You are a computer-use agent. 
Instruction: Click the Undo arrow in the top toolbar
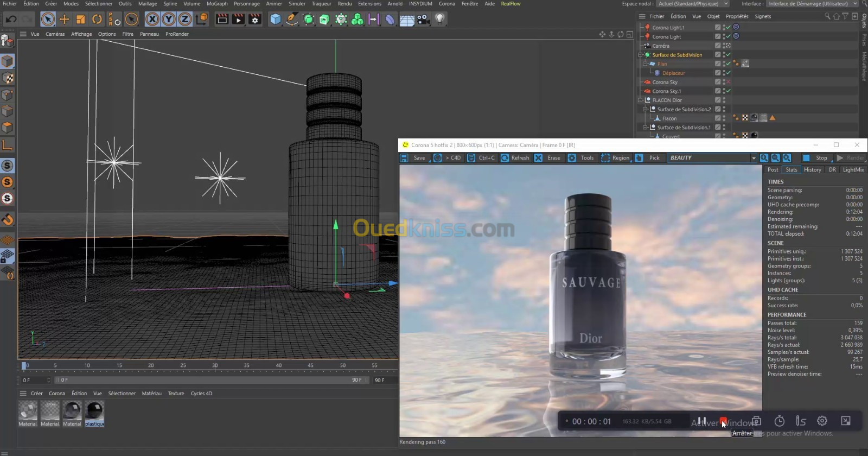[10, 20]
